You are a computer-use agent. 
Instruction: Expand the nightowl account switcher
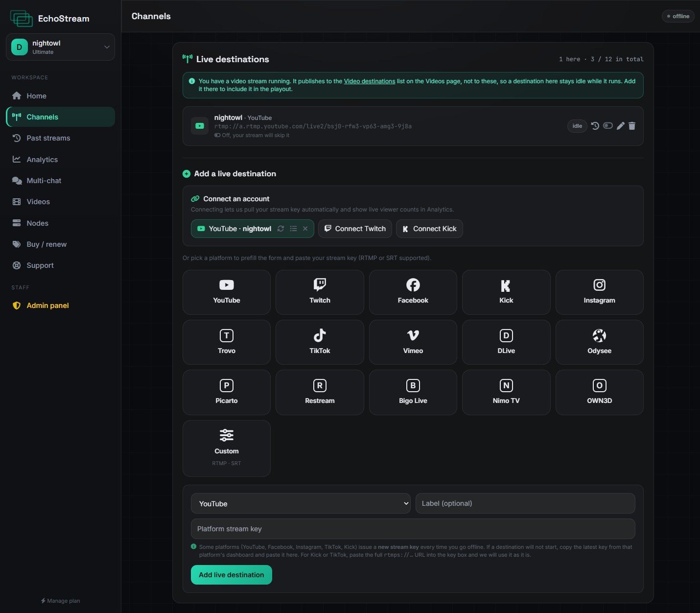click(x=60, y=47)
